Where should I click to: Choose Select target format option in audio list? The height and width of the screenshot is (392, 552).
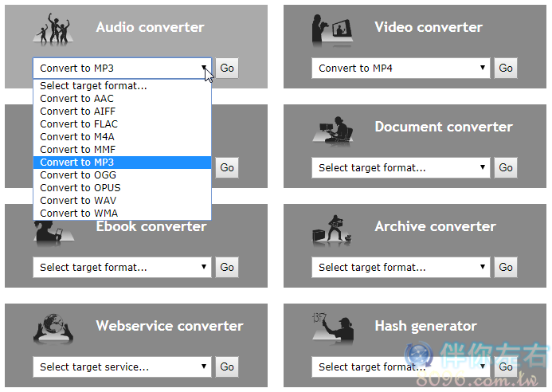(122, 86)
